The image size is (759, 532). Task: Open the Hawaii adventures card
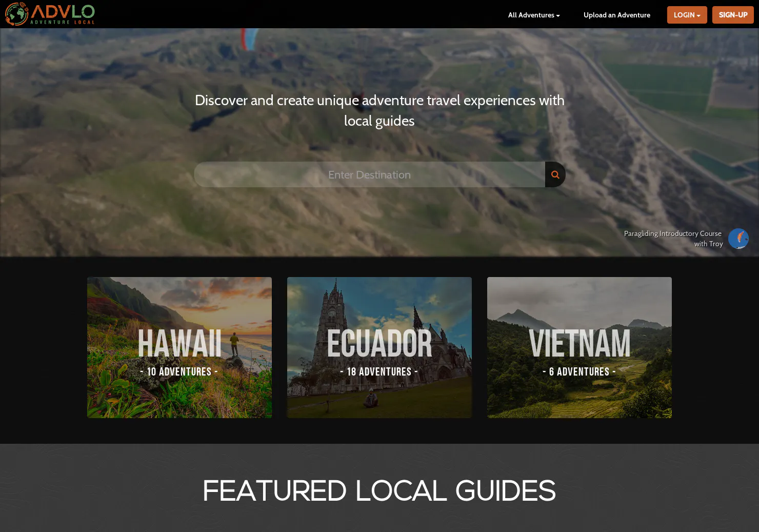coord(179,347)
